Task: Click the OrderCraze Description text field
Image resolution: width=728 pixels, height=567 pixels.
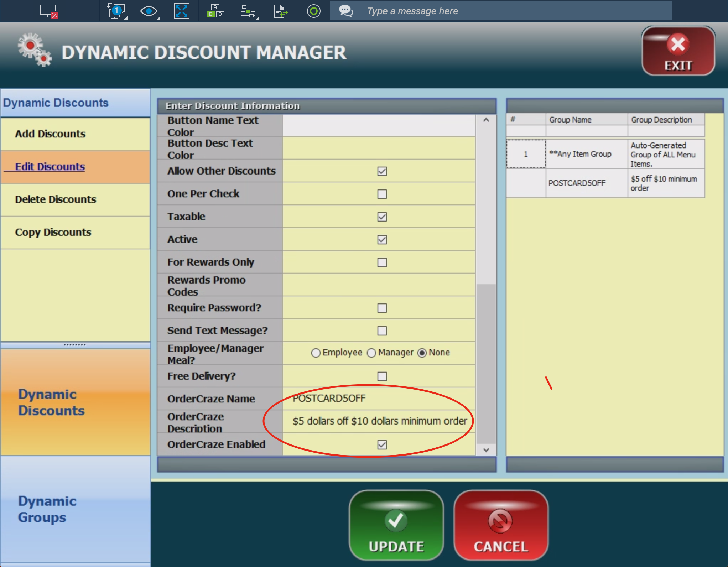Action: coord(379,421)
